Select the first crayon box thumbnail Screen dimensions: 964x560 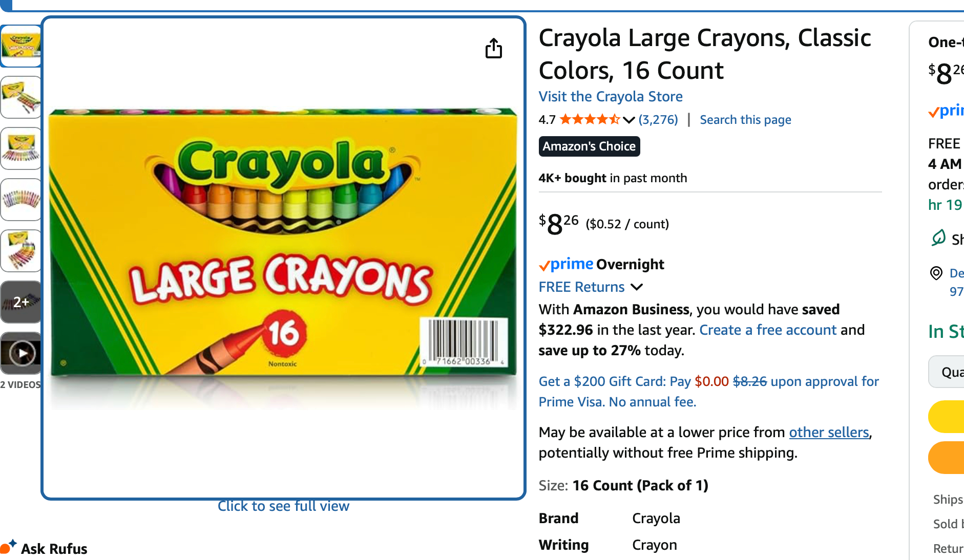tap(21, 46)
